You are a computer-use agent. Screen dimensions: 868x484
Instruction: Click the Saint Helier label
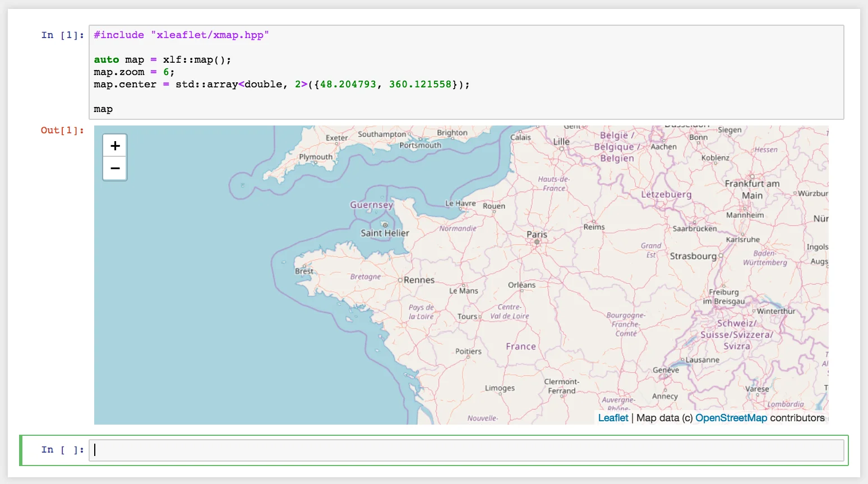tap(385, 233)
